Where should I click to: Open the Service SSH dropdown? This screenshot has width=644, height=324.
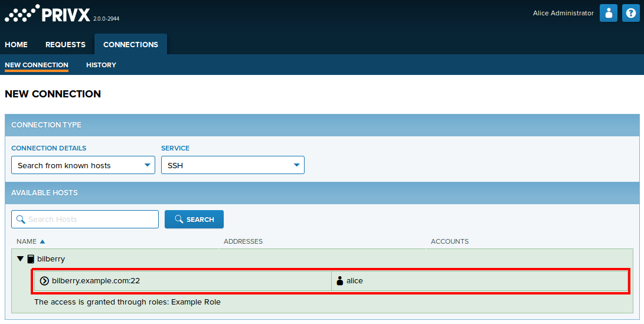click(233, 165)
